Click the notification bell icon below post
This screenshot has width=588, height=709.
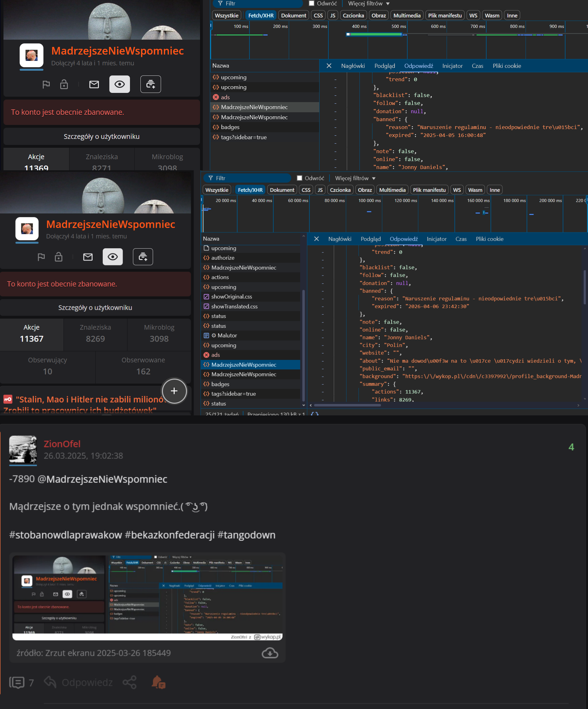click(158, 682)
